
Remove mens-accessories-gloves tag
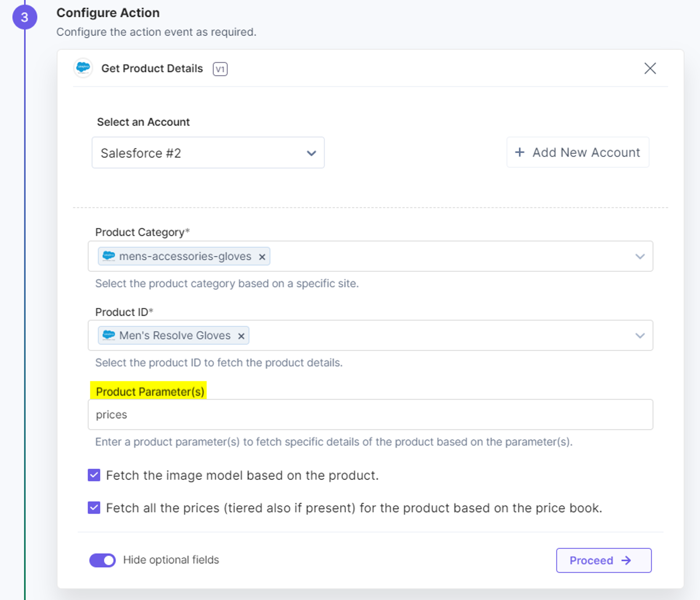coord(262,257)
